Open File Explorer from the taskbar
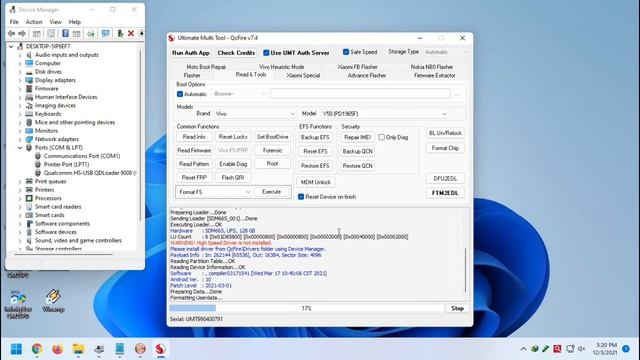The image size is (640, 360). pyautogui.click(x=78, y=349)
